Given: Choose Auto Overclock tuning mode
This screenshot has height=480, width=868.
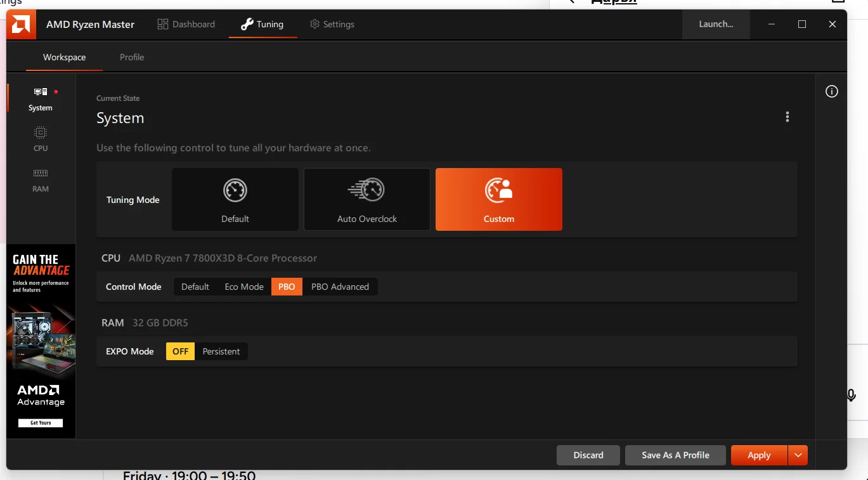Looking at the screenshot, I should (367, 199).
